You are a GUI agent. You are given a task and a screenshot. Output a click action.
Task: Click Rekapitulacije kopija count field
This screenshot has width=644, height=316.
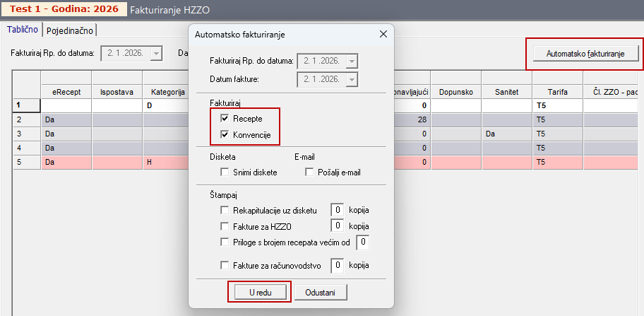[x=338, y=210]
